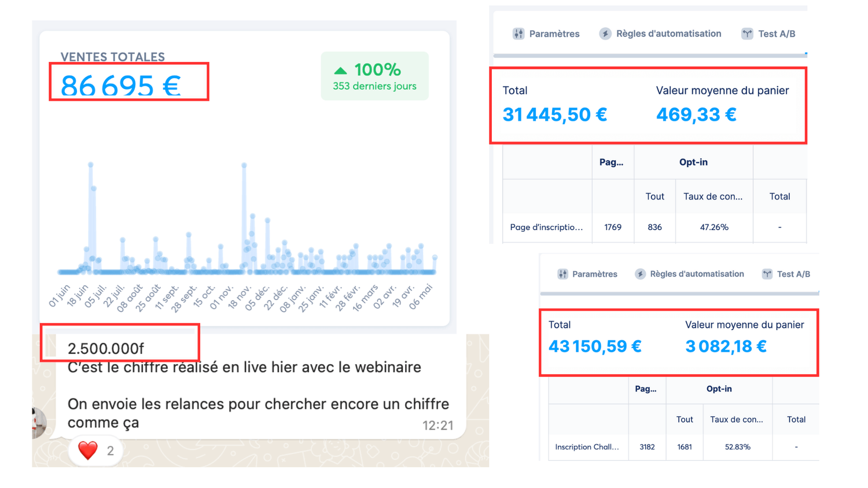Screen dimensions: 868x488
Task: Click the "Taux de con..." header above 47.26%
Action: click(713, 197)
